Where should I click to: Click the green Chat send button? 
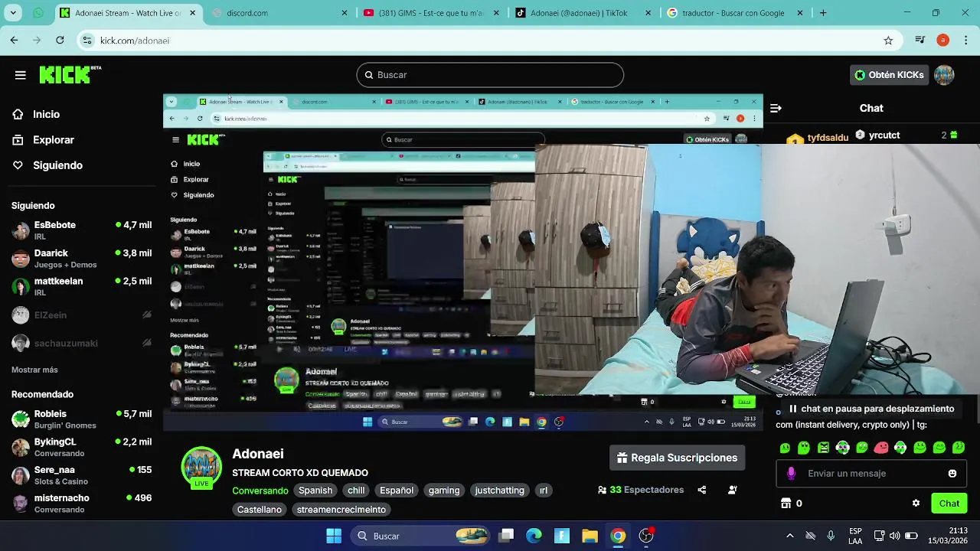(x=949, y=504)
